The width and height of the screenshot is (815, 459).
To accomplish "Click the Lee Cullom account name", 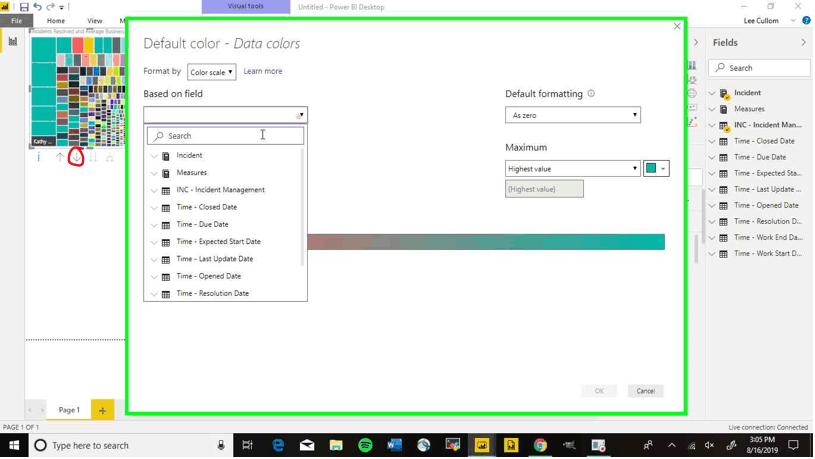I will pyautogui.click(x=761, y=21).
